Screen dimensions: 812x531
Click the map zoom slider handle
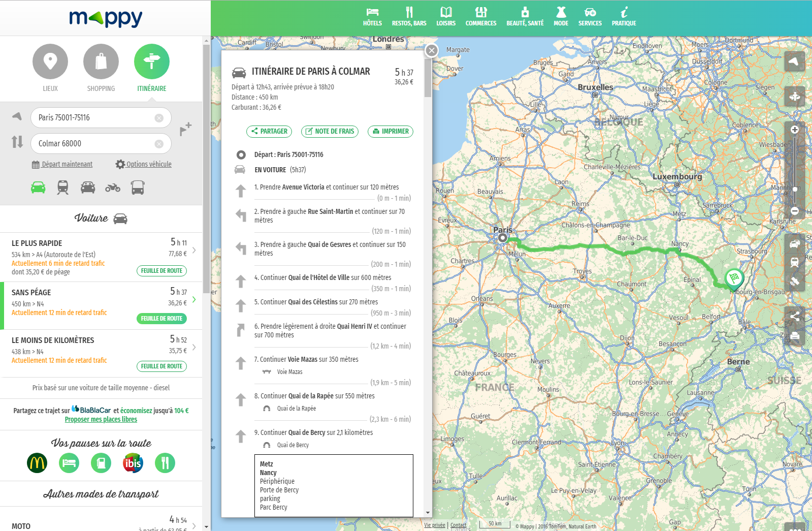pyautogui.click(x=795, y=189)
